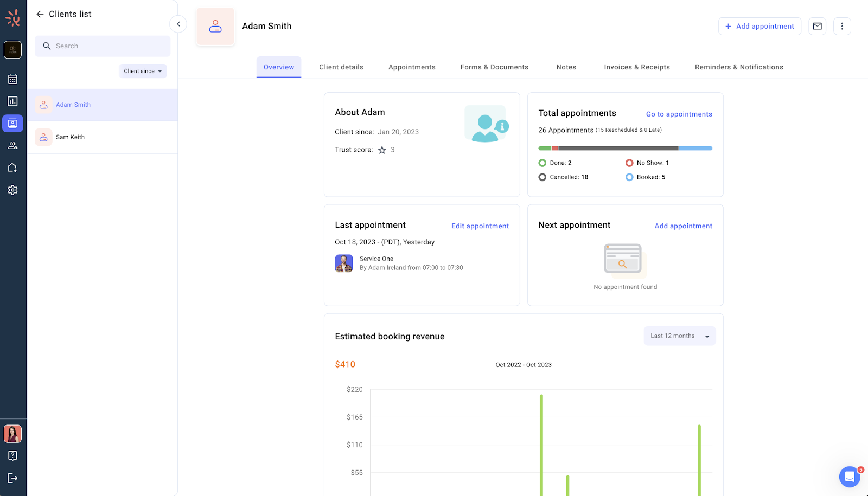
Task: Open the Client since sort dropdown
Action: [x=143, y=71]
